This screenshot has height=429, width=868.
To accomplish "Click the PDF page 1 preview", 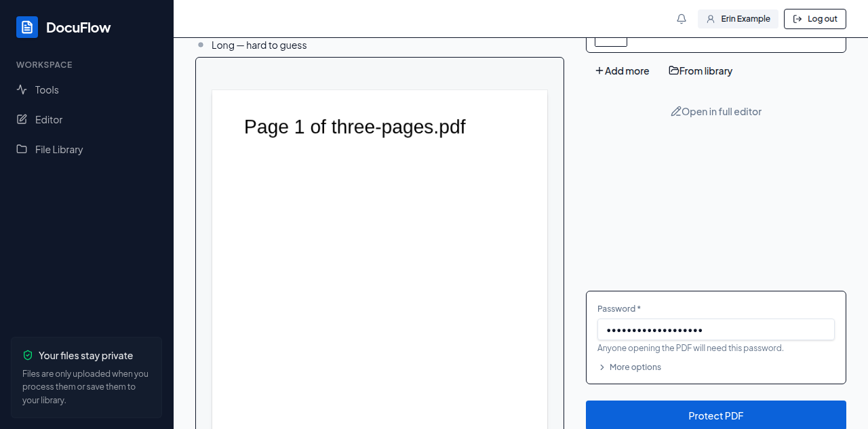I will point(380,260).
